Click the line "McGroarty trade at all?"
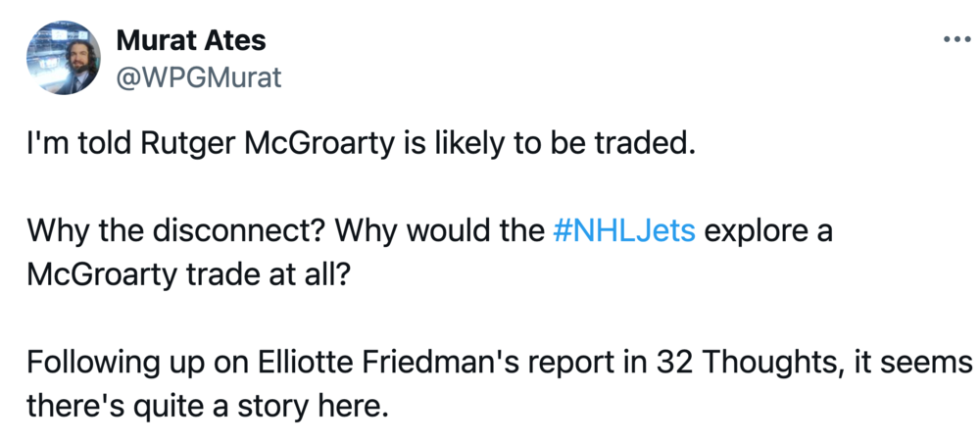Viewport: 980px width, 443px height. (186, 274)
